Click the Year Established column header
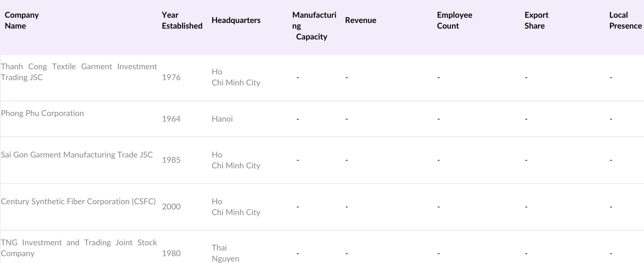This screenshot has width=644, height=263. (182, 21)
